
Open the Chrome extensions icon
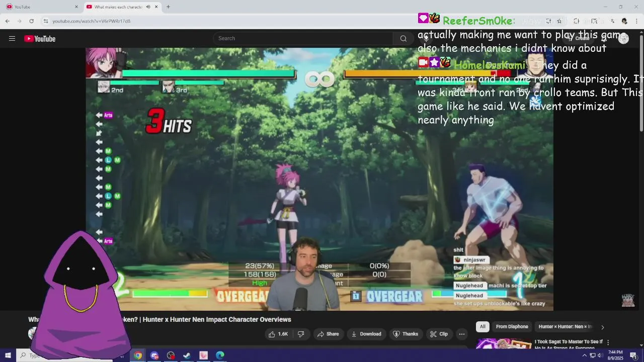tap(576, 21)
